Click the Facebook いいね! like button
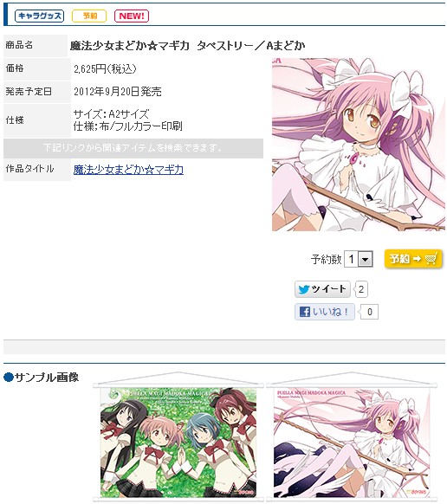 (325, 312)
